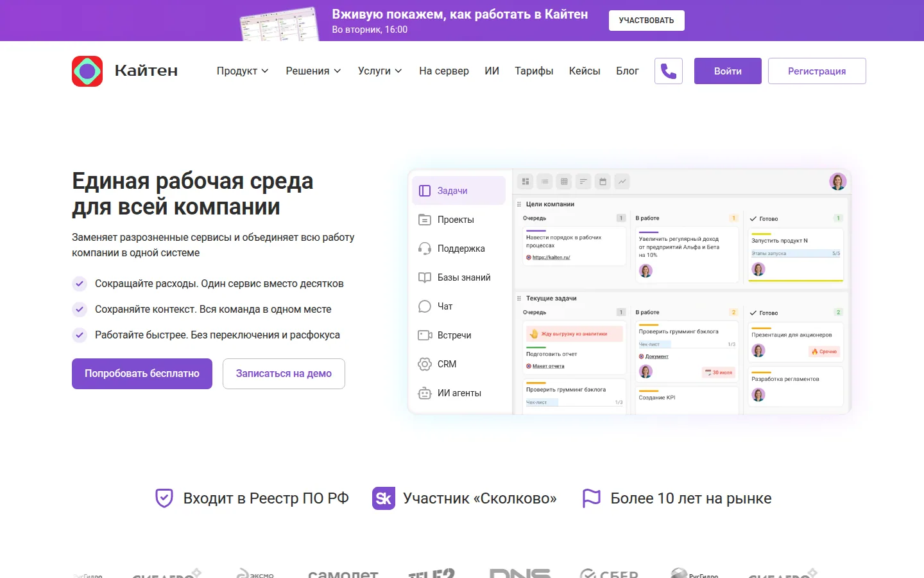Open the Кейсы page
Viewport: 924px width, 578px height.
(585, 71)
